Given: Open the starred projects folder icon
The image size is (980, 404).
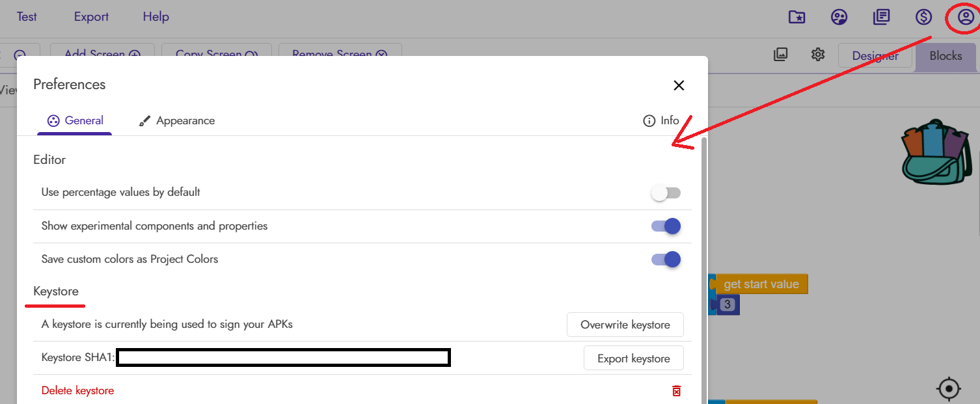Looking at the screenshot, I should [x=796, y=17].
